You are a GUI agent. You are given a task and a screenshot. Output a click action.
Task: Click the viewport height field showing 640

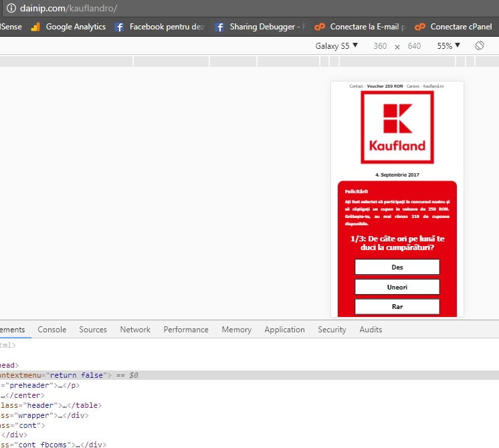[x=414, y=46]
